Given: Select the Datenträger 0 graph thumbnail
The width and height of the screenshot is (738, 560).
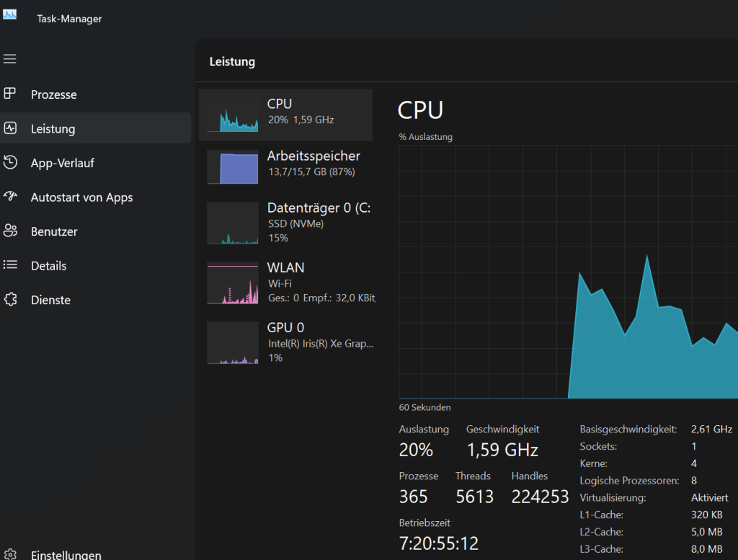Looking at the screenshot, I should coord(233,223).
